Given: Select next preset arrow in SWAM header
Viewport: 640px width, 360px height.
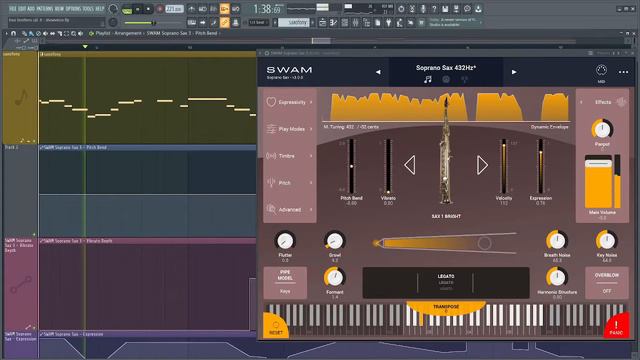Looking at the screenshot, I should pyautogui.click(x=514, y=72).
